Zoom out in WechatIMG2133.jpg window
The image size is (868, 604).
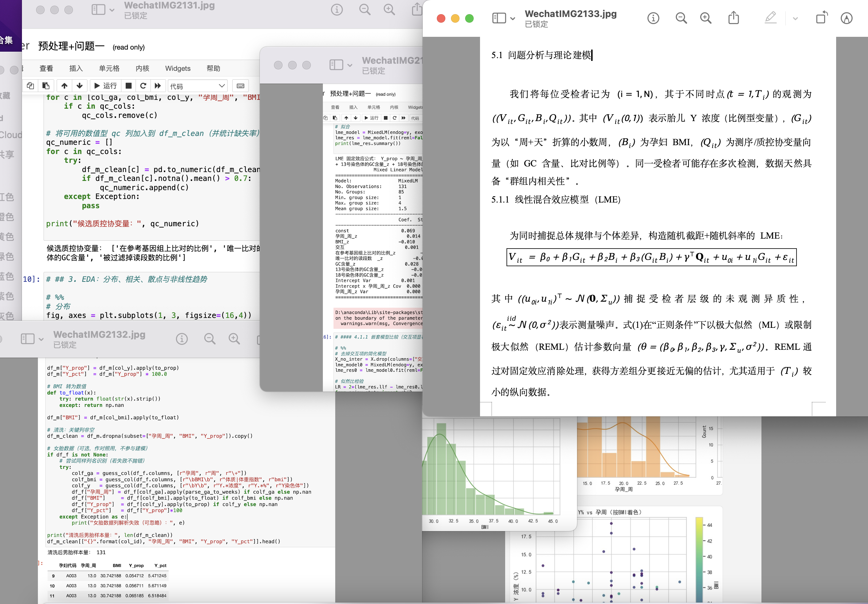pos(681,18)
